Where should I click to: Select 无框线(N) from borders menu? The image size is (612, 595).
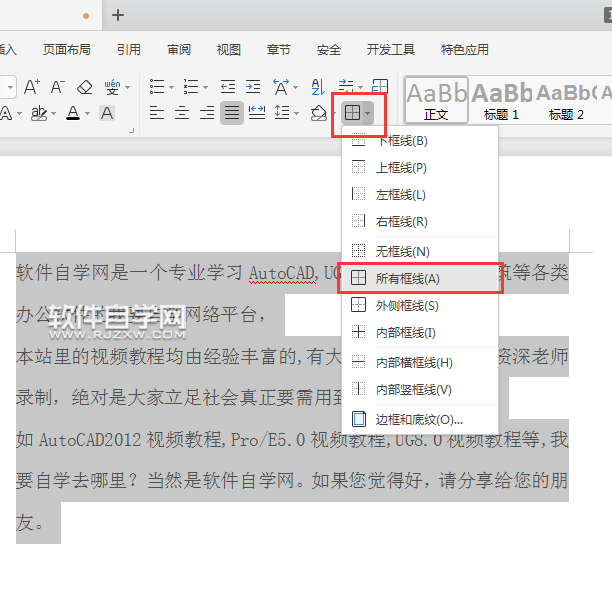(420, 251)
